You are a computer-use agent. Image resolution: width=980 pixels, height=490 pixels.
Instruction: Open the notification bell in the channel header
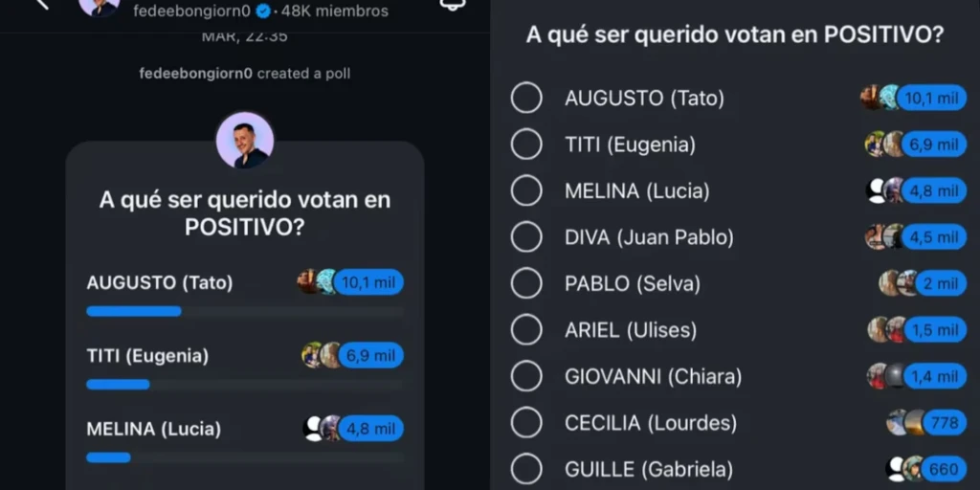tap(450, 5)
